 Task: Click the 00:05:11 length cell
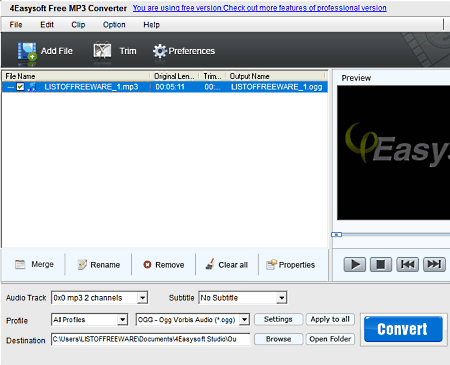[170, 87]
